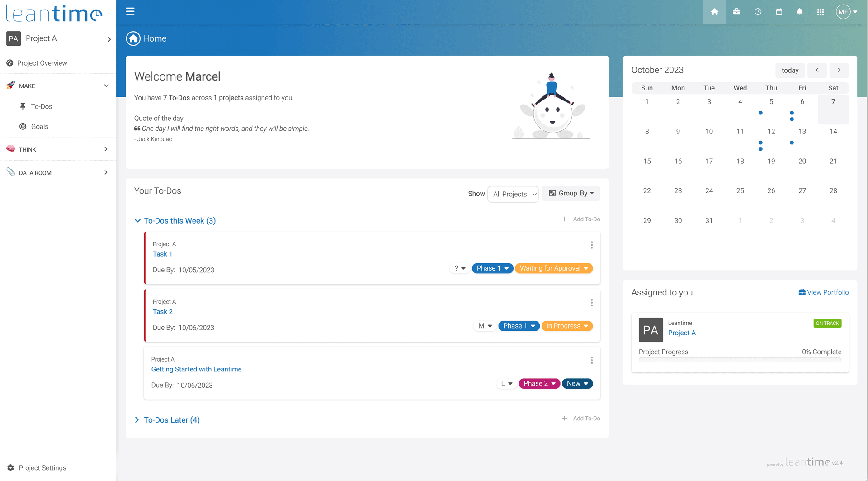Open the three-dot menu on Task 1
This screenshot has height=481, width=868.
click(x=591, y=245)
